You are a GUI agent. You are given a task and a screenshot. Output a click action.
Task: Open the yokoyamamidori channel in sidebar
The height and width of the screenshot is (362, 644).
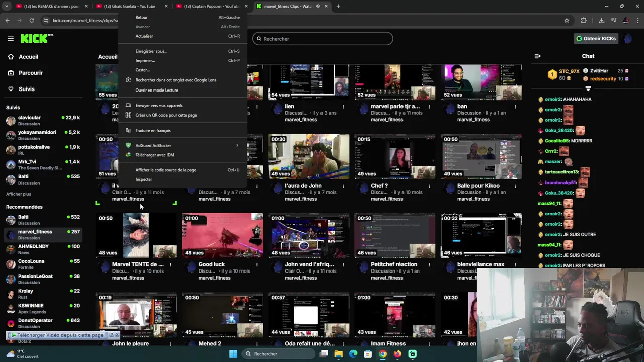pyautogui.click(x=43, y=135)
